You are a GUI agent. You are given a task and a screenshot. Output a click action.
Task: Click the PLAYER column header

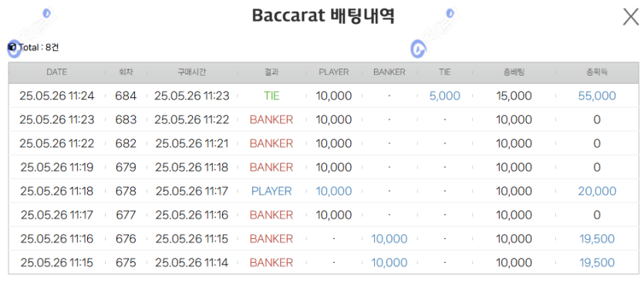click(333, 72)
